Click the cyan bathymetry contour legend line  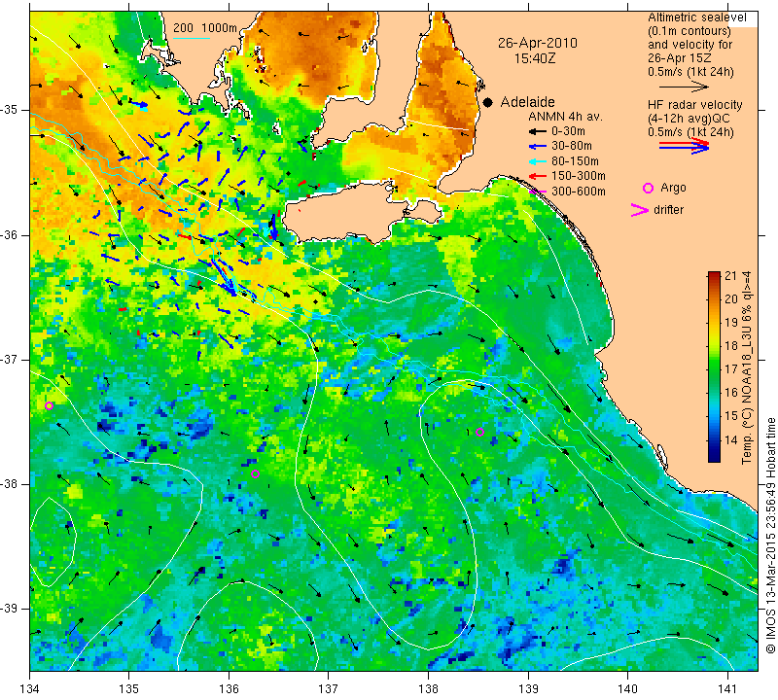pyautogui.click(x=192, y=38)
